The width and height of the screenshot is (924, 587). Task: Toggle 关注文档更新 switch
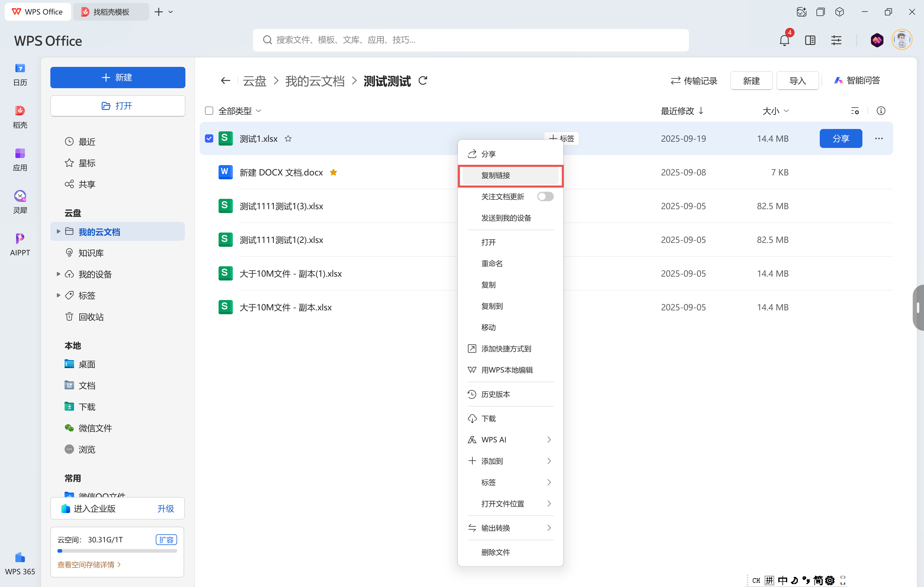click(545, 197)
